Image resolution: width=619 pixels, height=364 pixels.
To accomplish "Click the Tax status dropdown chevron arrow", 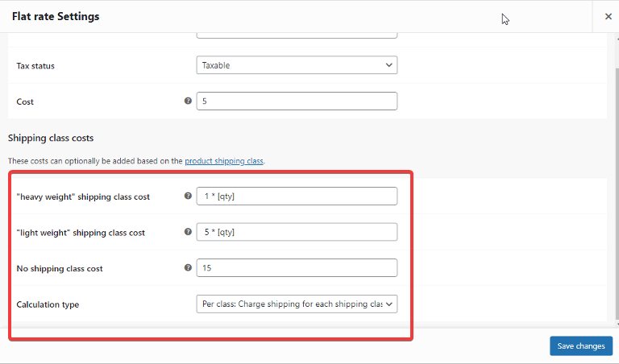I will 388,65.
